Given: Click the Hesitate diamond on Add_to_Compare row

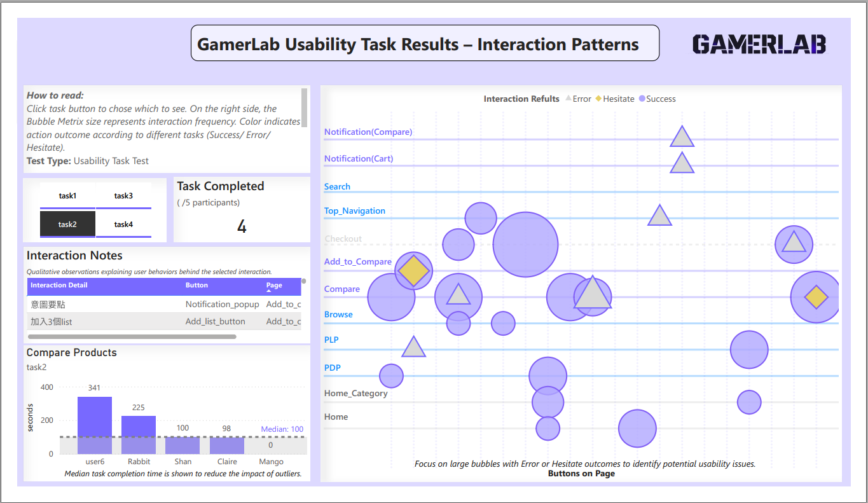Looking at the screenshot, I should (413, 271).
